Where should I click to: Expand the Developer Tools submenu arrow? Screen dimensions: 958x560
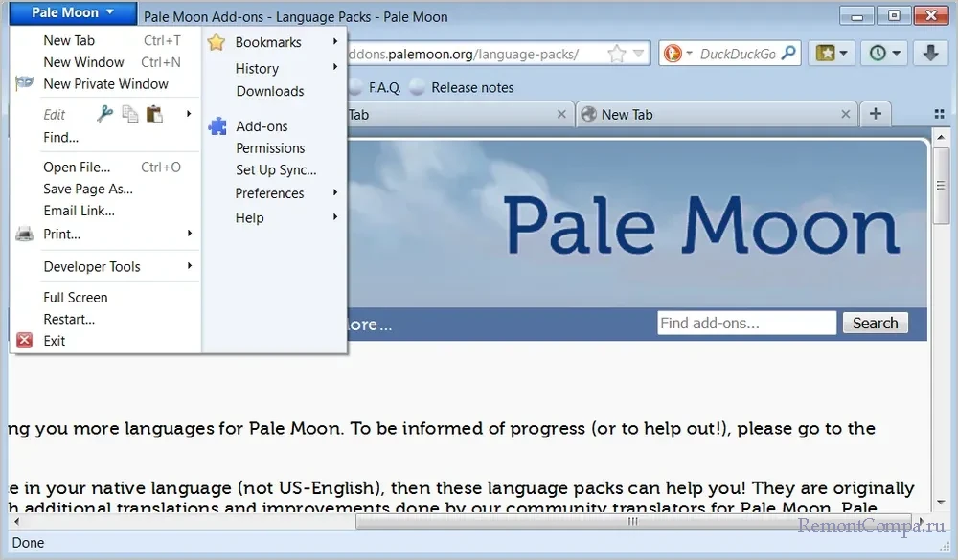[190, 266]
